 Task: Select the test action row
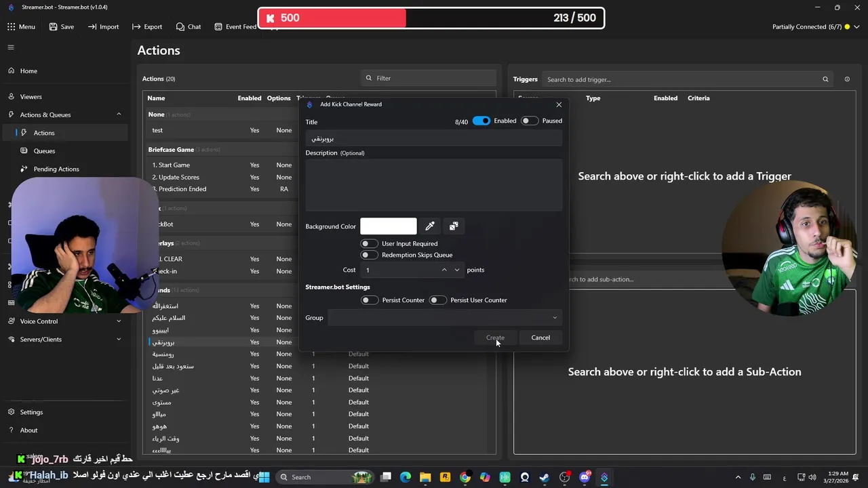(224, 130)
